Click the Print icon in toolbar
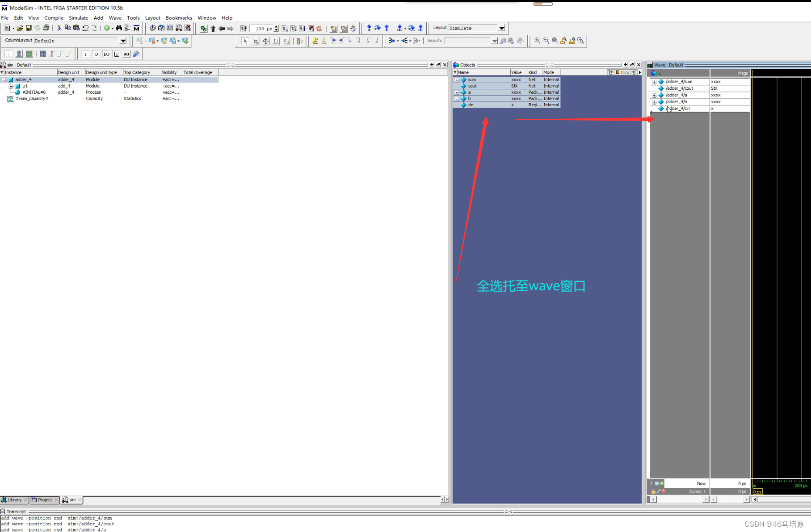The width and height of the screenshot is (811, 532). point(46,28)
